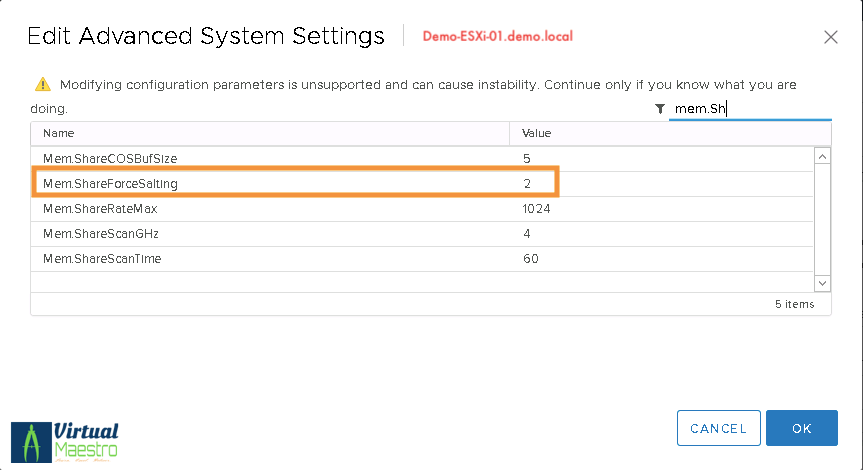Close the Edit Advanced System Settings dialog
The image size is (863, 470).
point(830,37)
